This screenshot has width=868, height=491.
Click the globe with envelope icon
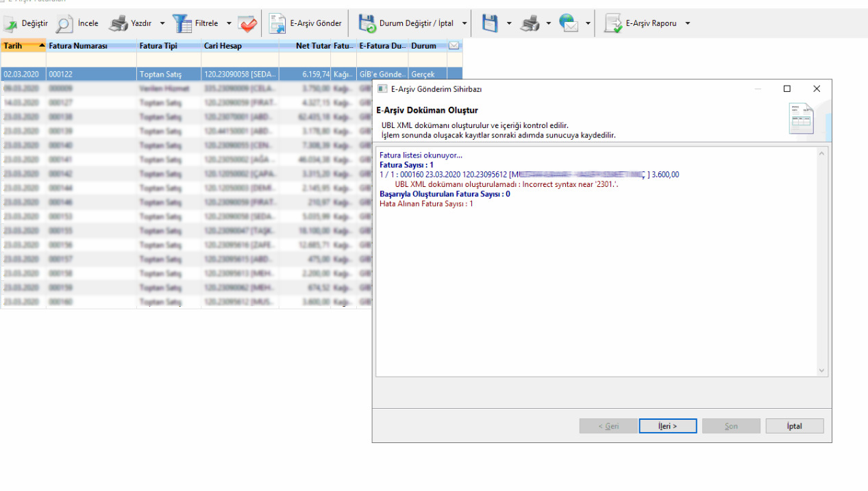coord(569,24)
